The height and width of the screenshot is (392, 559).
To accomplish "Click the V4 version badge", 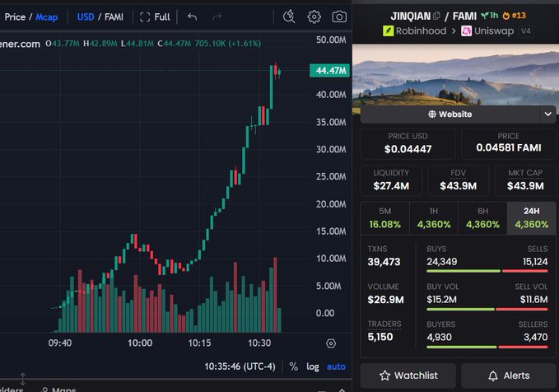I will point(525,31).
